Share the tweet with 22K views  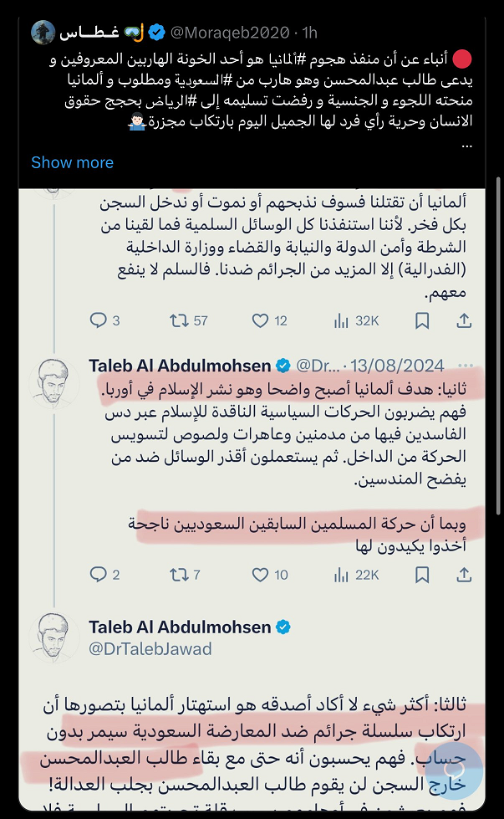pos(466,574)
